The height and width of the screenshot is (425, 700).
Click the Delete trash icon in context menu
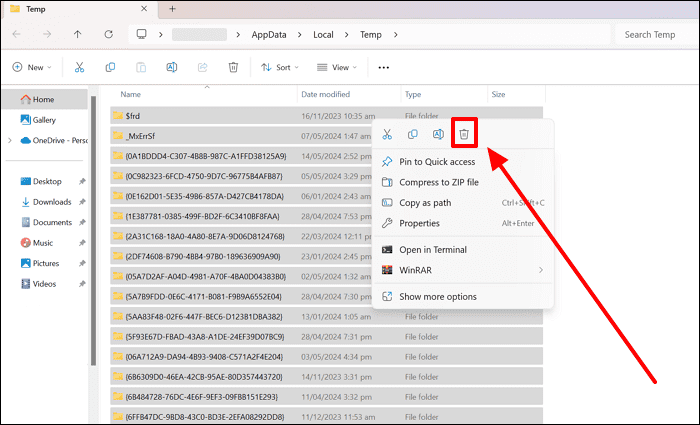point(464,134)
